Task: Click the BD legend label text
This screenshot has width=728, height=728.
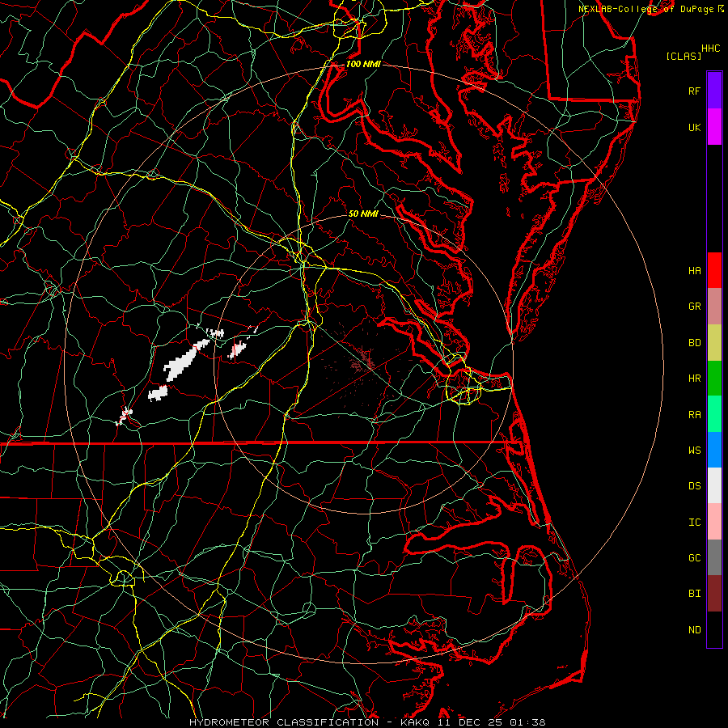Action: pyautogui.click(x=694, y=343)
